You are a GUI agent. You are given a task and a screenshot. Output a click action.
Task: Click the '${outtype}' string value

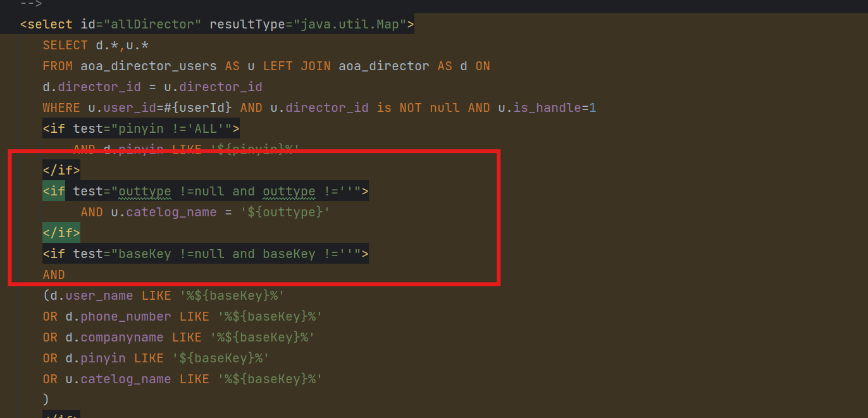[x=285, y=212]
